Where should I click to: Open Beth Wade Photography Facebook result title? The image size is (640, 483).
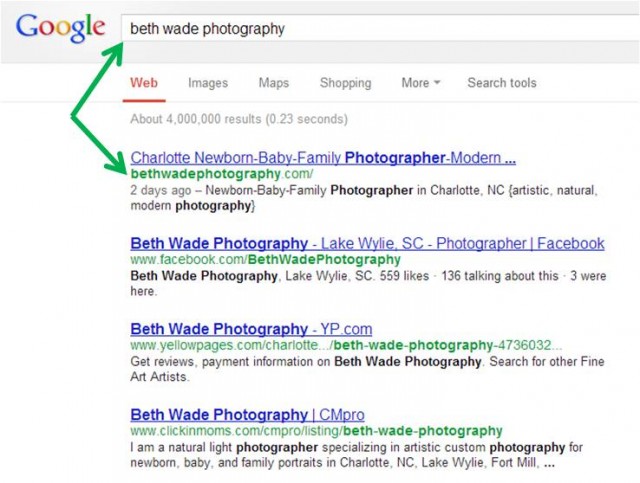(367, 243)
